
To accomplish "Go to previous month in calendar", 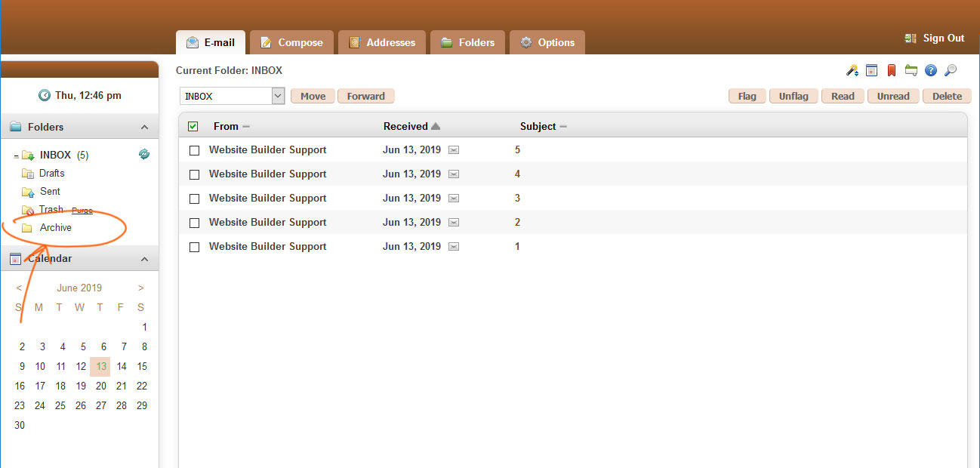I will (19, 288).
